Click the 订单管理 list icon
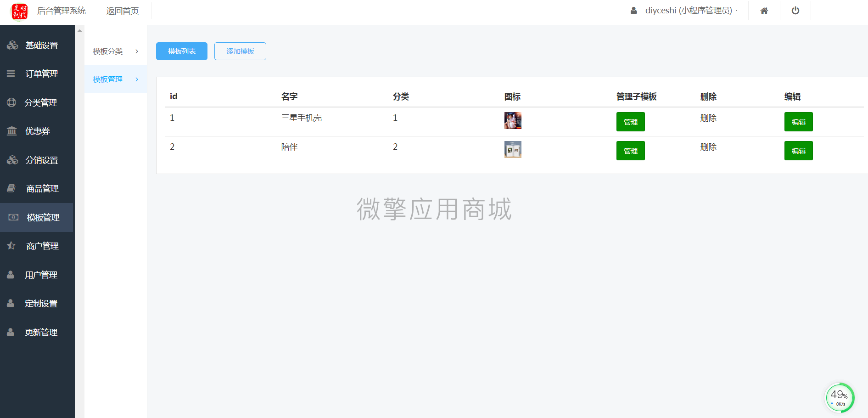868x418 pixels. click(11, 73)
